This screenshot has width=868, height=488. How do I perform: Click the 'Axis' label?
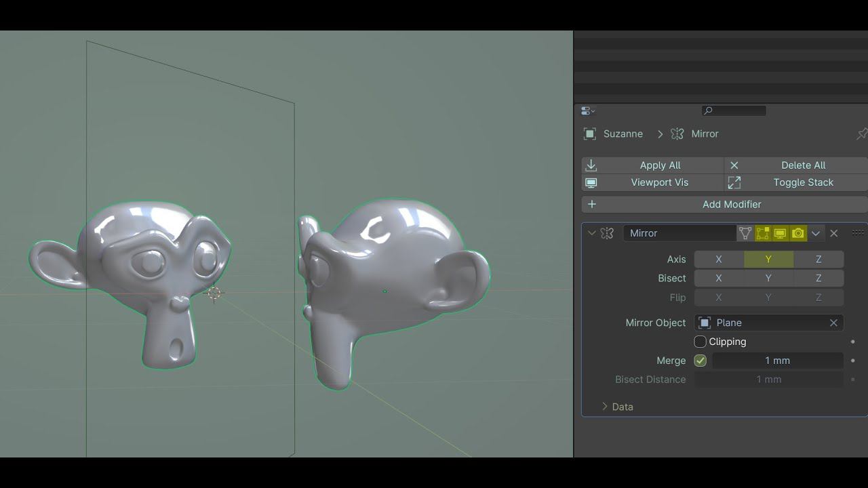coord(676,260)
